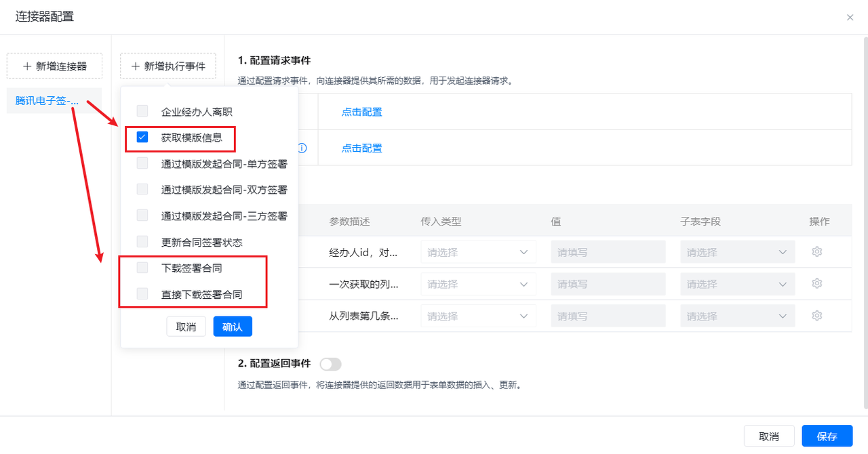Click the 新增执行事件 button
Viewport: 868px width, 454px height.
(x=168, y=66)
